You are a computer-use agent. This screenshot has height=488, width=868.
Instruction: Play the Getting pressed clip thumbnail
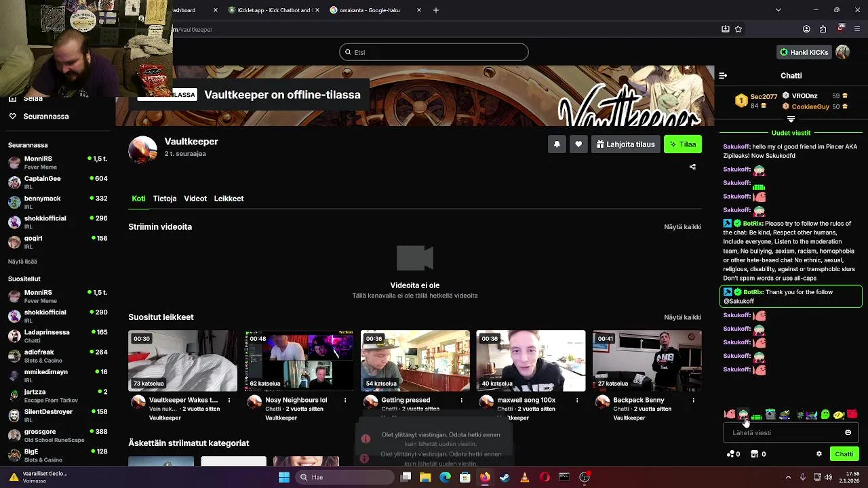415,361
